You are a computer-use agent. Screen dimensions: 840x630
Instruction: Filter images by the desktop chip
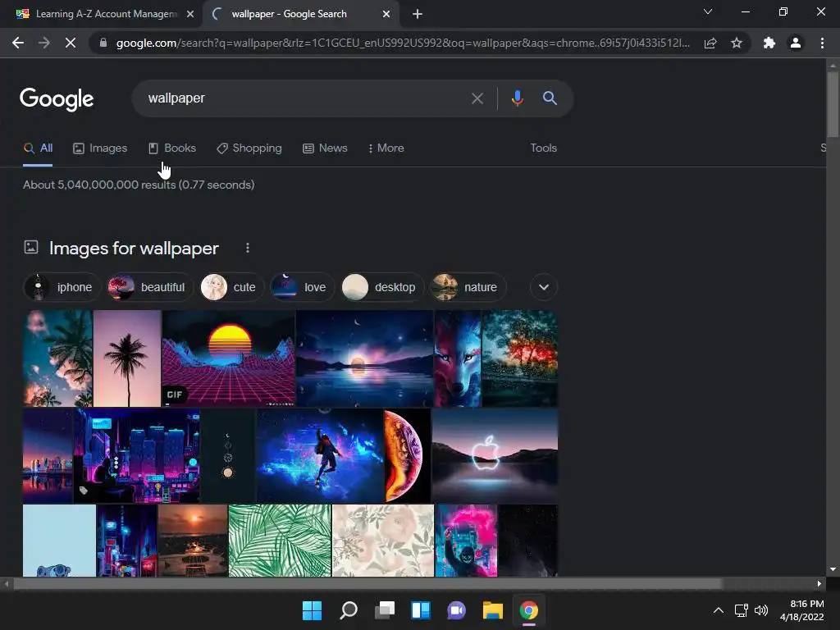coord(382,287)
